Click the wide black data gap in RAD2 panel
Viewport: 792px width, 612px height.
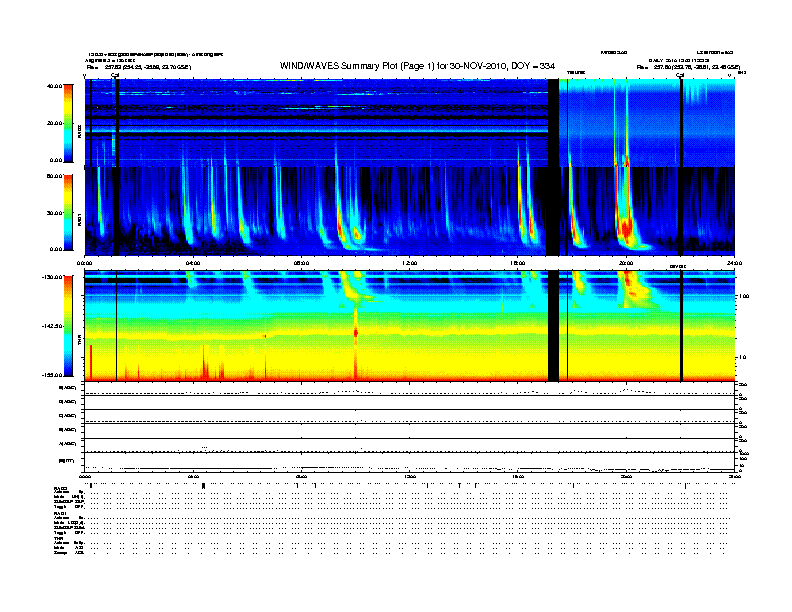coord(554,123)
